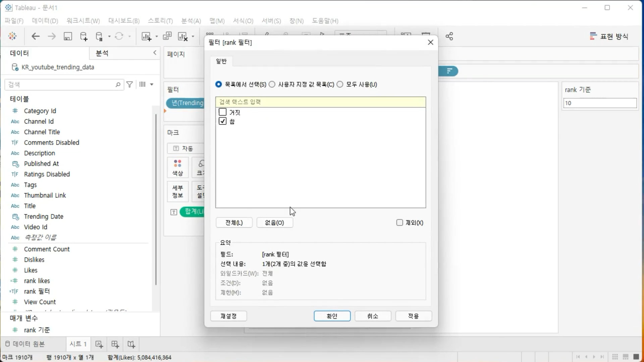
Task: Open the view options dropdown arrow in data pane
Action: click(x=152, y=84)
